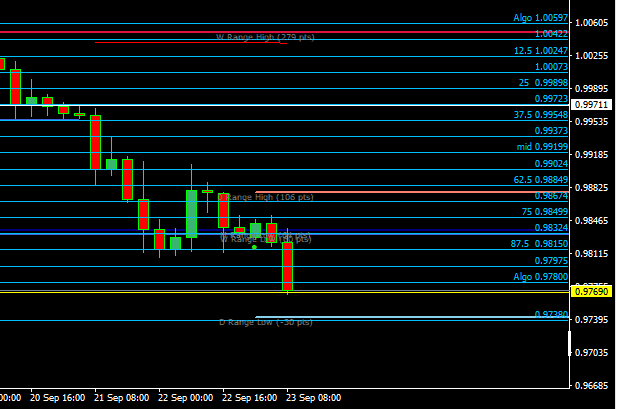Click the 0.99185 price scale value

[x=591, y=155]
